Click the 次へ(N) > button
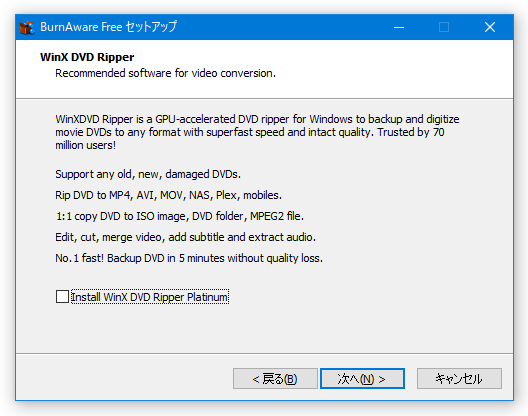Viewport: 528px width, 416px height. 362,379
